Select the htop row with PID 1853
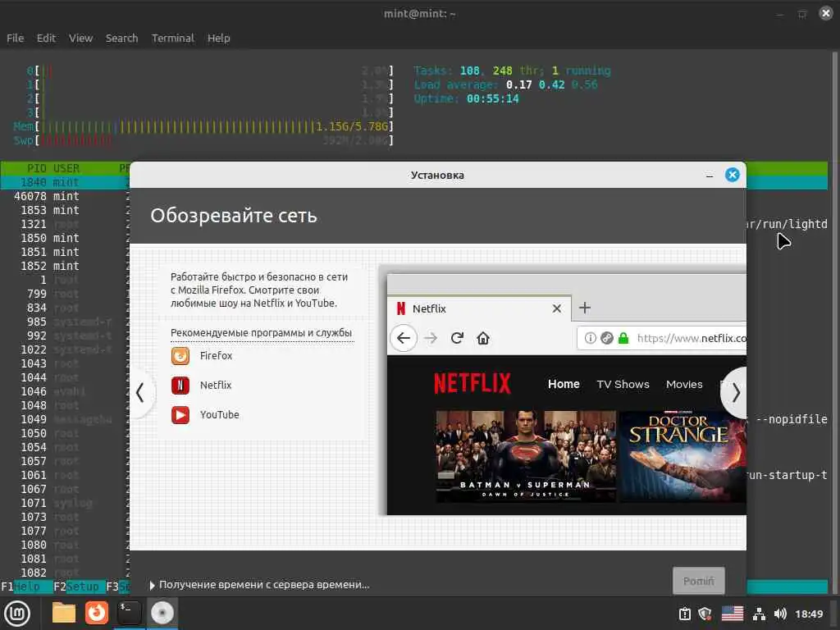This screenshot has height=630, width=840. pyautogui.click(x=65, y=210)
